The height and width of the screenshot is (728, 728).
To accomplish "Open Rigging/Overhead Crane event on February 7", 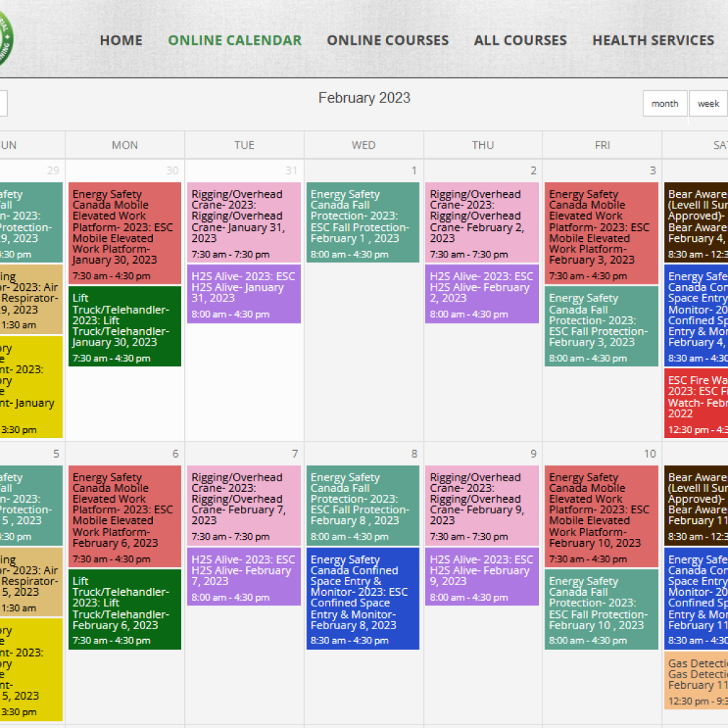I will (x=244, y=505).
